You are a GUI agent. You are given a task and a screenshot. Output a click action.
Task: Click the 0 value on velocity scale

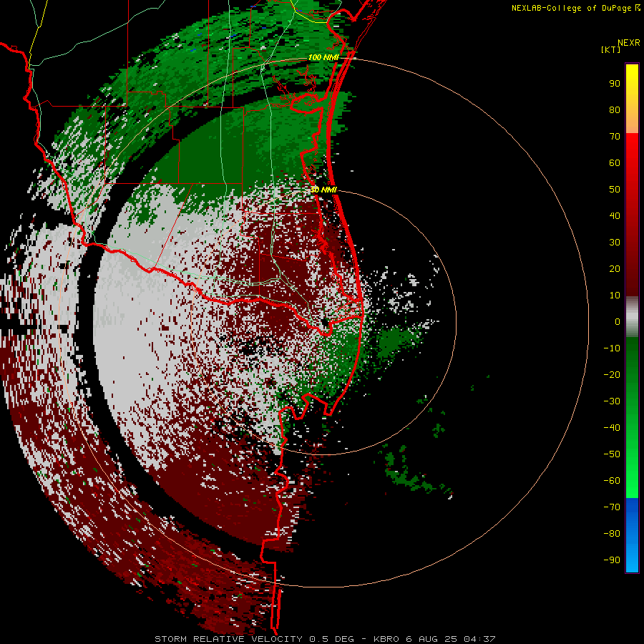(x=618, y=322)
